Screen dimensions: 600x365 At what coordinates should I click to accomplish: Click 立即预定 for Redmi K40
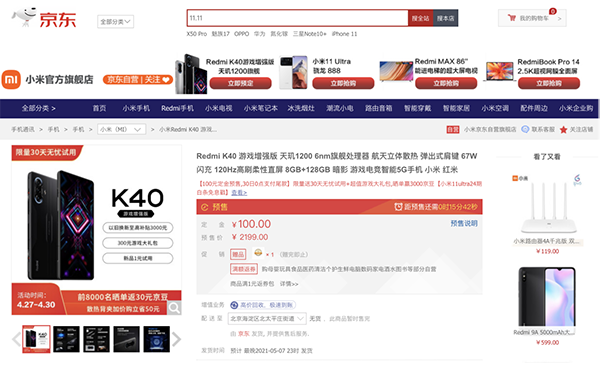240,83
